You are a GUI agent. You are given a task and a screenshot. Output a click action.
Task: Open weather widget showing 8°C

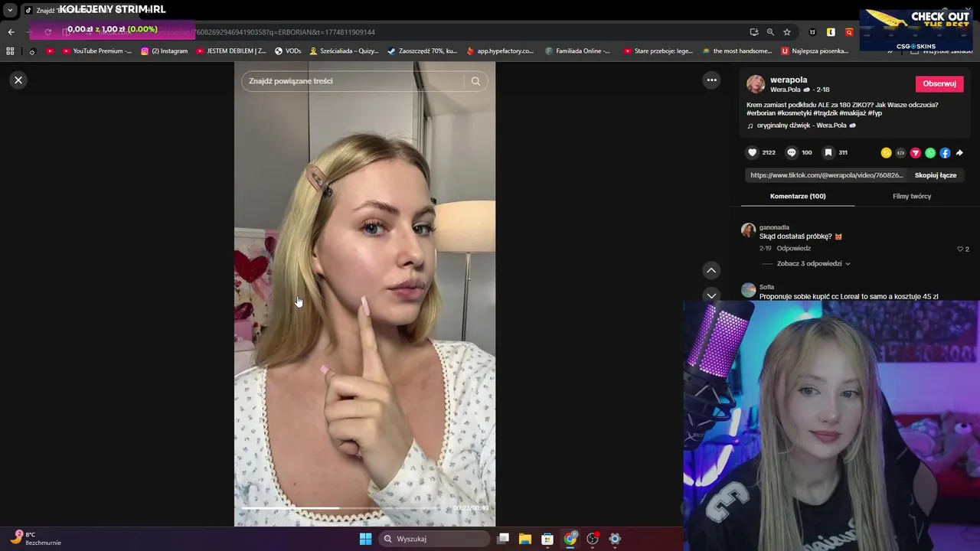click(37, 538)
